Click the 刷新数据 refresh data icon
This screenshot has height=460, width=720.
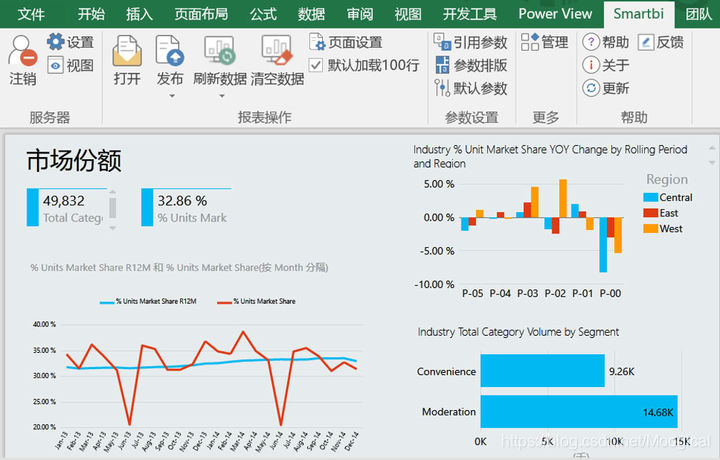220,50
